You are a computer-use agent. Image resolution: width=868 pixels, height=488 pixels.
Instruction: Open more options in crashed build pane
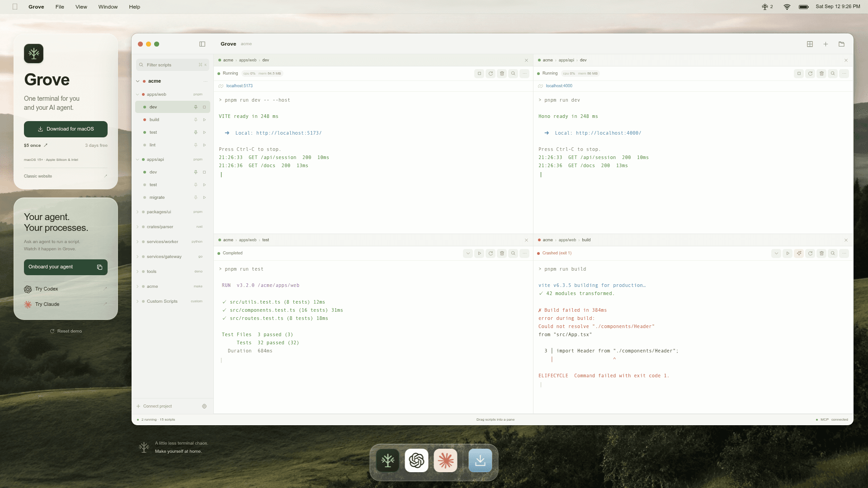(844, 253)
